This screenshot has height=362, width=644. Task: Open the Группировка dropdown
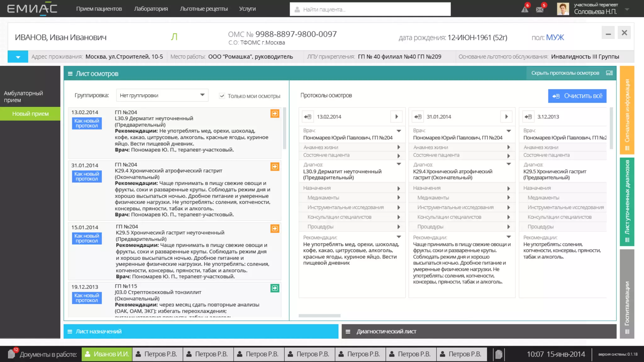[x=162, y=95]
